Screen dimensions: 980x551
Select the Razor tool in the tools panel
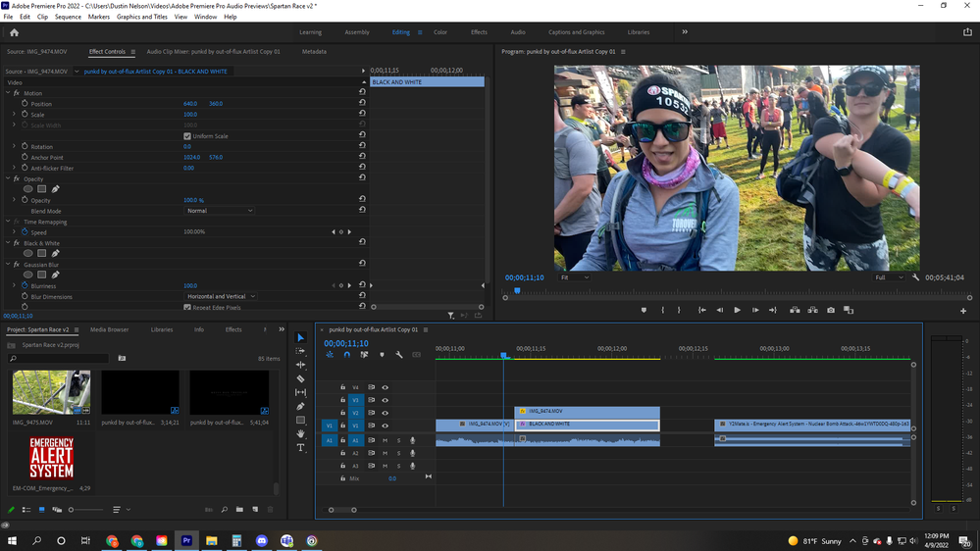301,378
